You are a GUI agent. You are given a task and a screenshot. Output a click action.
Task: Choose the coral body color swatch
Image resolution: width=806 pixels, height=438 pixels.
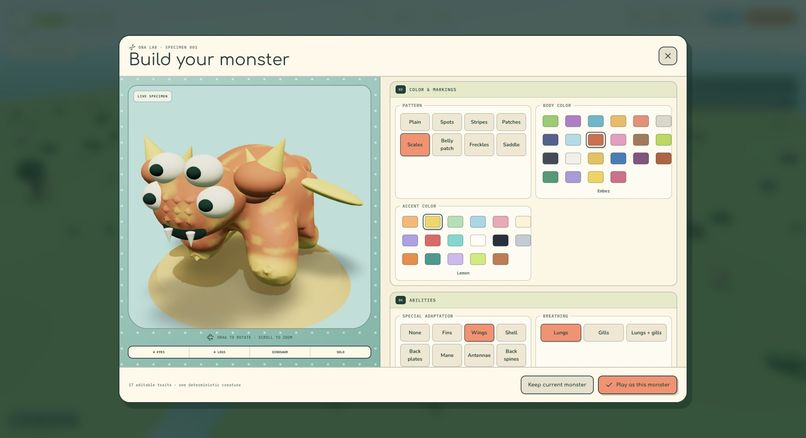click(640, 121)
